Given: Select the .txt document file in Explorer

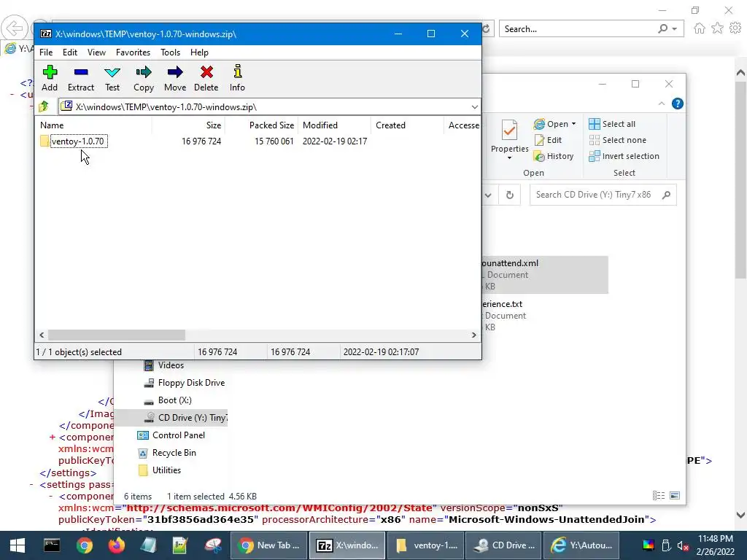Looking at the screenshot, I should click(x=545, y=316).
